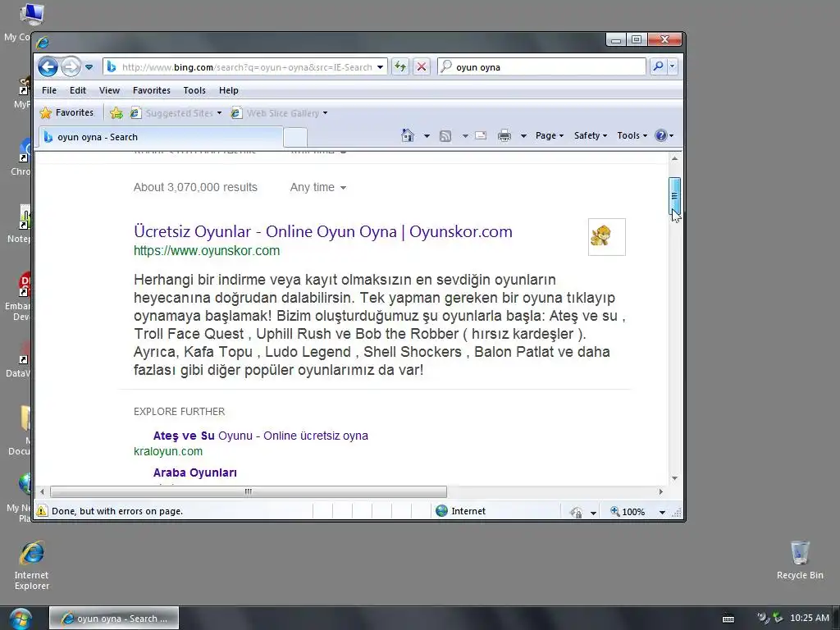Open the Tools menu in menu bar
The height and width of the screenshot is (630, 840).
coord(194,90)
